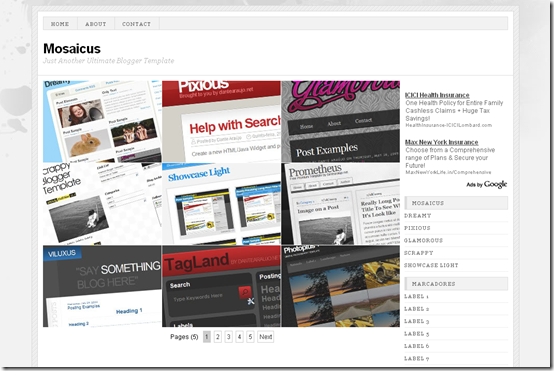Open the Scrappy Blogger Template thumbnail
This screenshot has width=554, height=371.
pos(102,204)
